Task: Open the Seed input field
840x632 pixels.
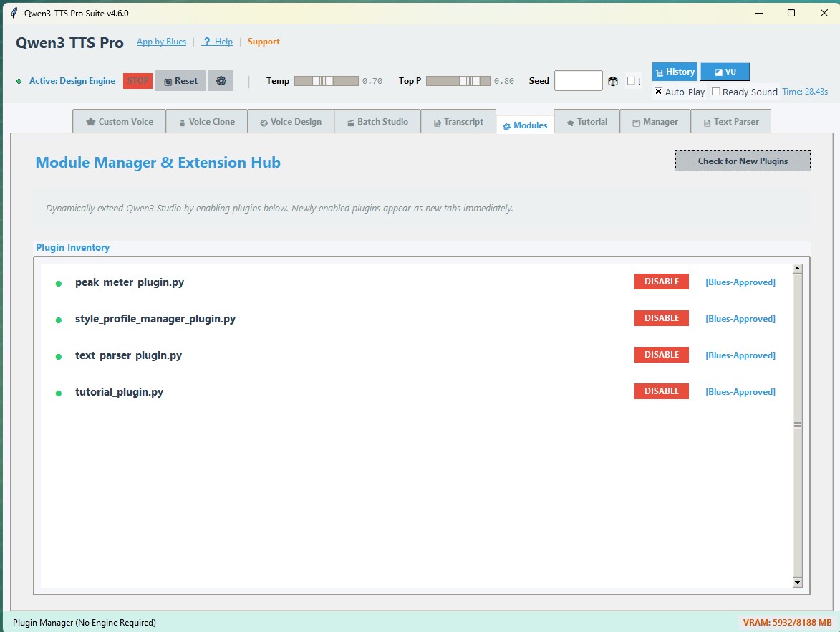Action: click(x=580, y=80)
